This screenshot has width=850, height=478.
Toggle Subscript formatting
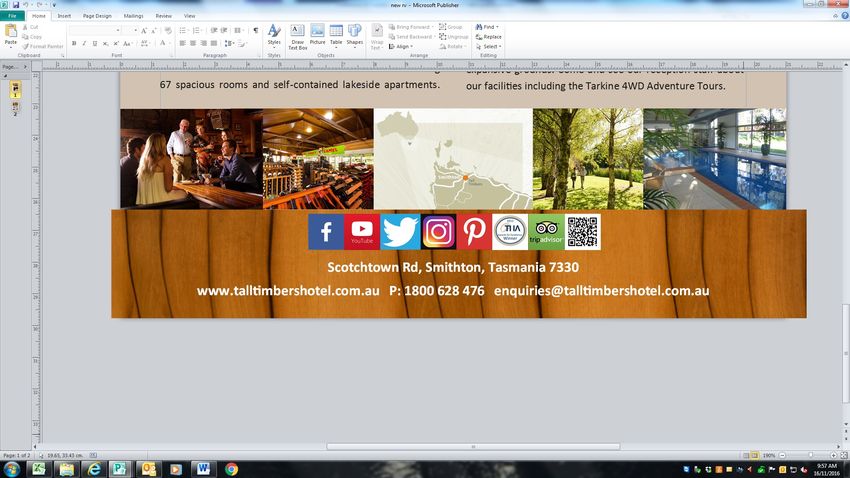click(105, 43)
